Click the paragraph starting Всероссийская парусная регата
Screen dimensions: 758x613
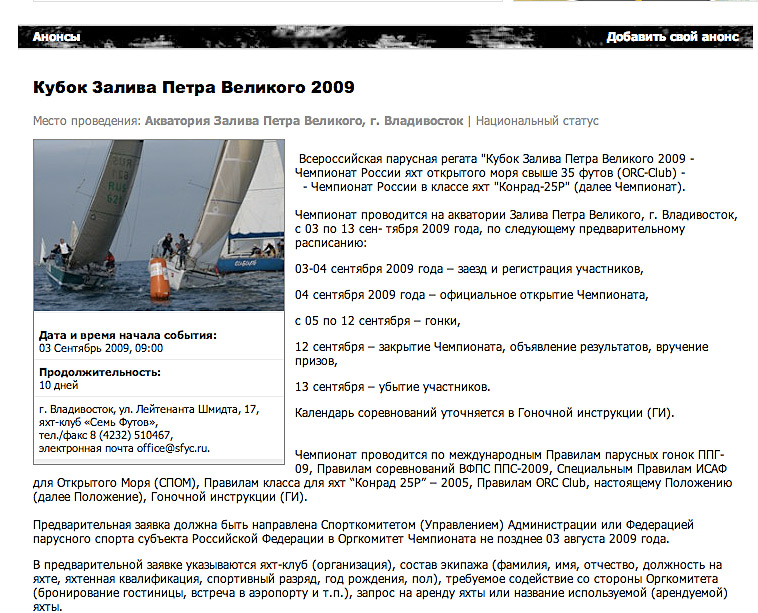point(495,173)
